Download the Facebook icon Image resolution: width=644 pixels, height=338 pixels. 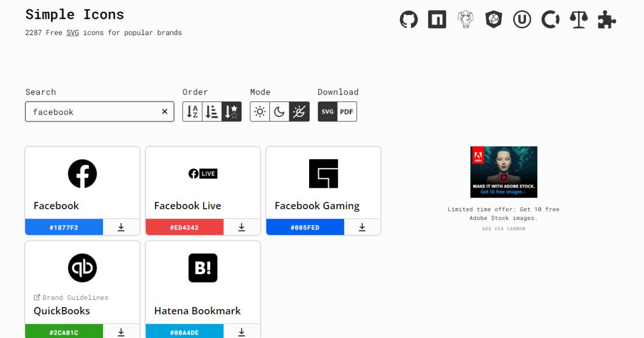pyautogui.click(x=121, y=227)
